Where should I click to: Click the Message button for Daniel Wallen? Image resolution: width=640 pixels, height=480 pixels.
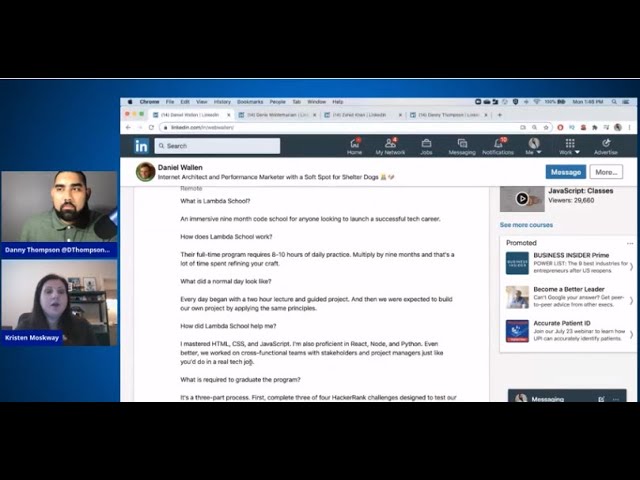pyautogui.click(x=566, y=172)
